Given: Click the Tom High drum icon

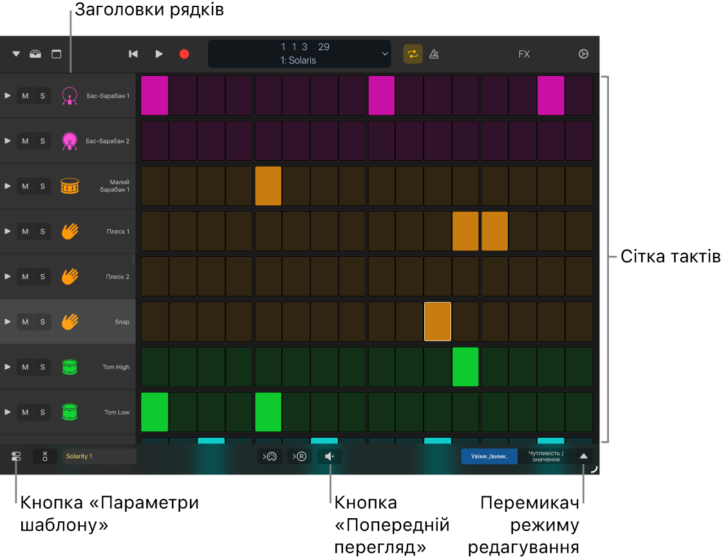Looking at the screenshot, I should tap(69, 367).
